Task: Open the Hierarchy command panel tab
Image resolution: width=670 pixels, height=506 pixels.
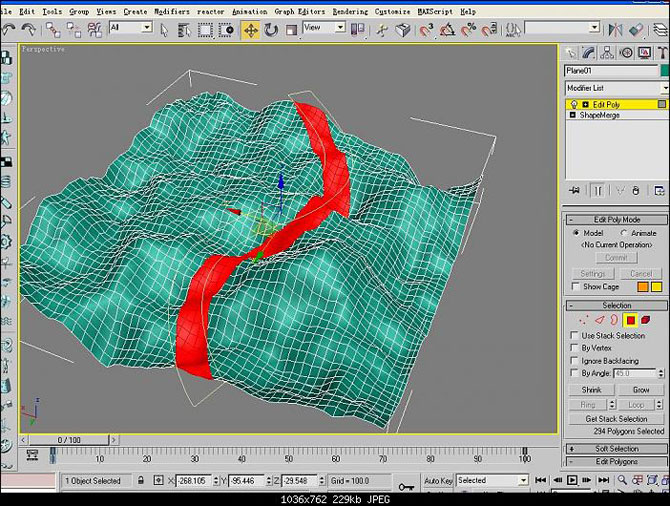Action: [607, 53]
